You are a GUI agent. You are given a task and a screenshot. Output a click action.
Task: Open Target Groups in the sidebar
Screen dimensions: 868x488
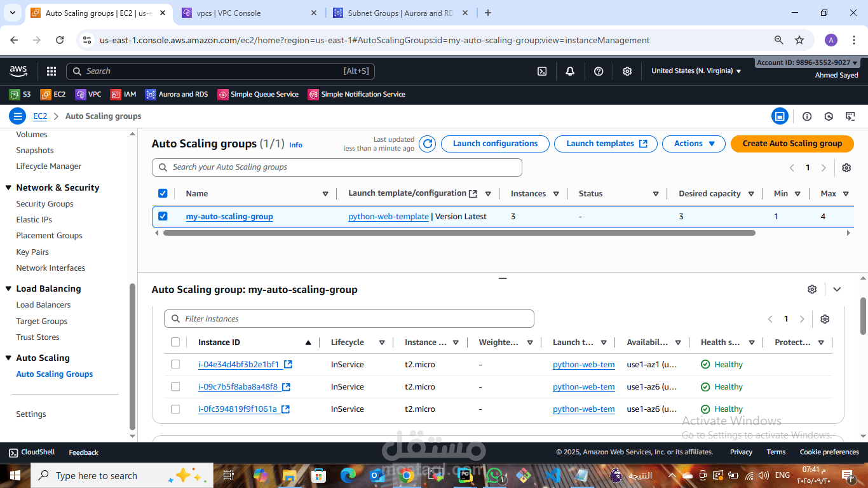[42, 321]
